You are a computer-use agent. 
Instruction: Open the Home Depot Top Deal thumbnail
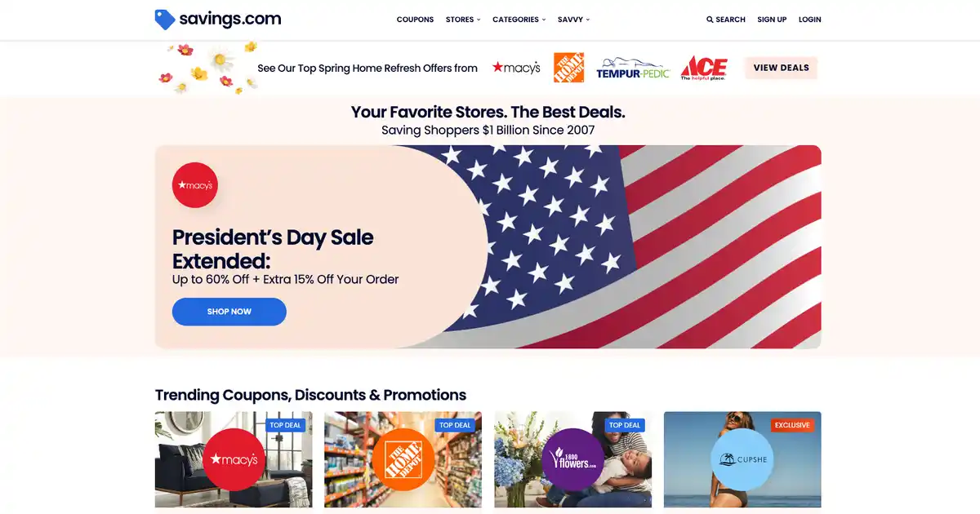(403, 459)
